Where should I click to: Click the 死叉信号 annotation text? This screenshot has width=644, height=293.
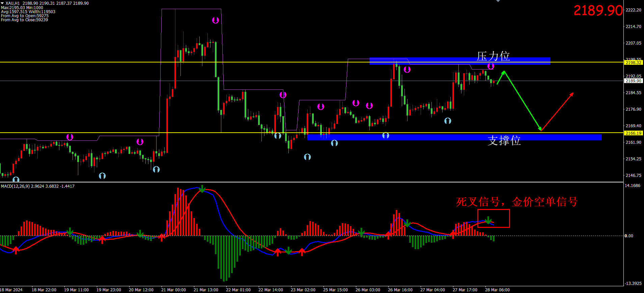tap(516, 202)
